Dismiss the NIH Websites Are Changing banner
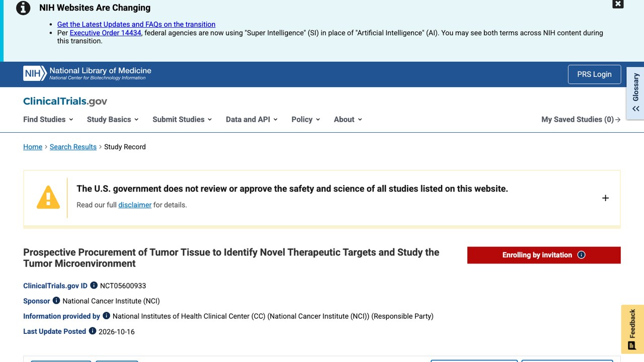This screenshot has width=644, height=362. (x=618, y=4)
